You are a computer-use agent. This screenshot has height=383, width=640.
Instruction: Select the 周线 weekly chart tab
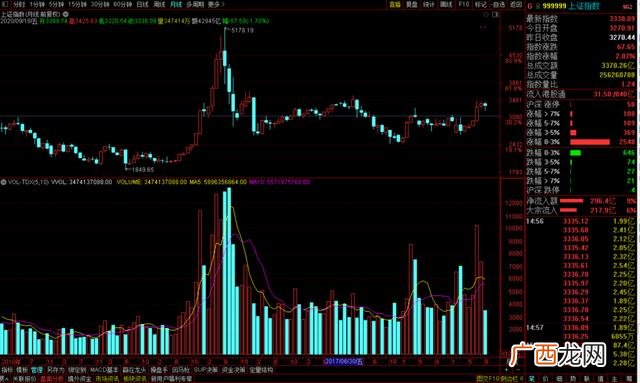[159, 4]
